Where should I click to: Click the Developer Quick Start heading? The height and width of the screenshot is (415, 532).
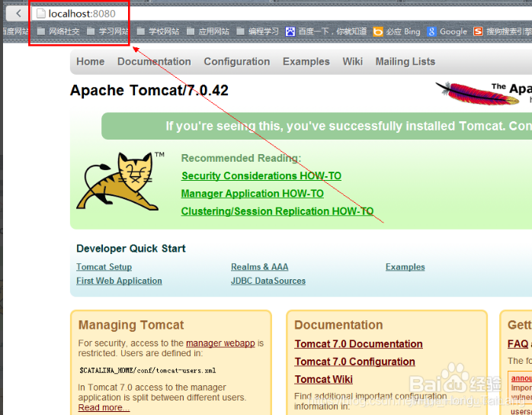(x=131, y=249)
